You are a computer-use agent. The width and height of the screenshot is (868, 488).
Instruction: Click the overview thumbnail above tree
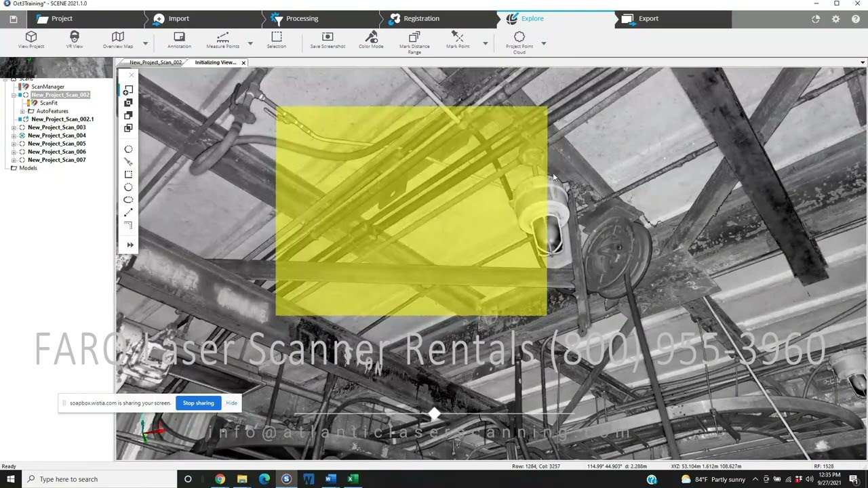coord(56,67)
